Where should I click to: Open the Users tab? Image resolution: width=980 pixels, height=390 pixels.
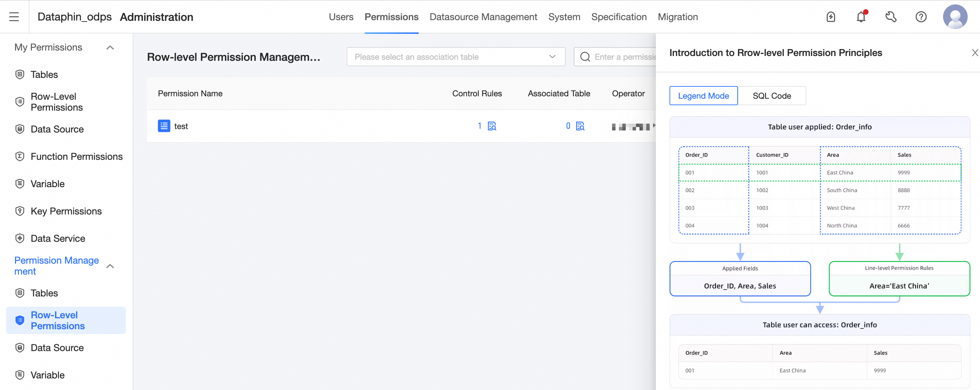(x=341, y=17)
